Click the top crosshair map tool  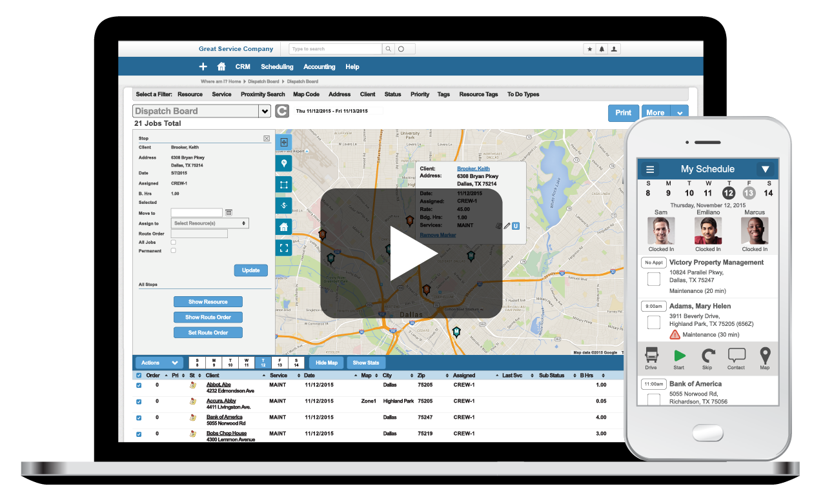pos(283,142)
